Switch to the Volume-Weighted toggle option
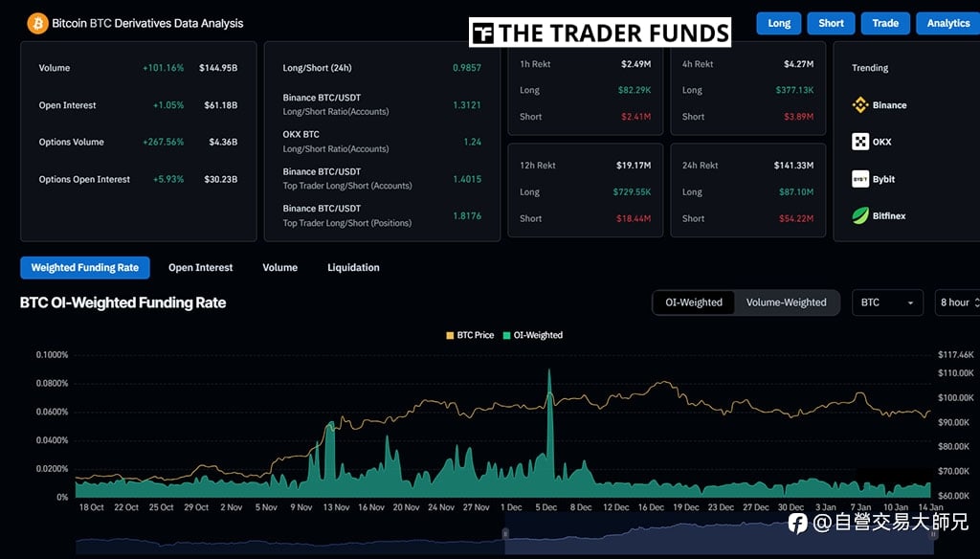Screen dimensions: 980x559 [x=787, y=302]
